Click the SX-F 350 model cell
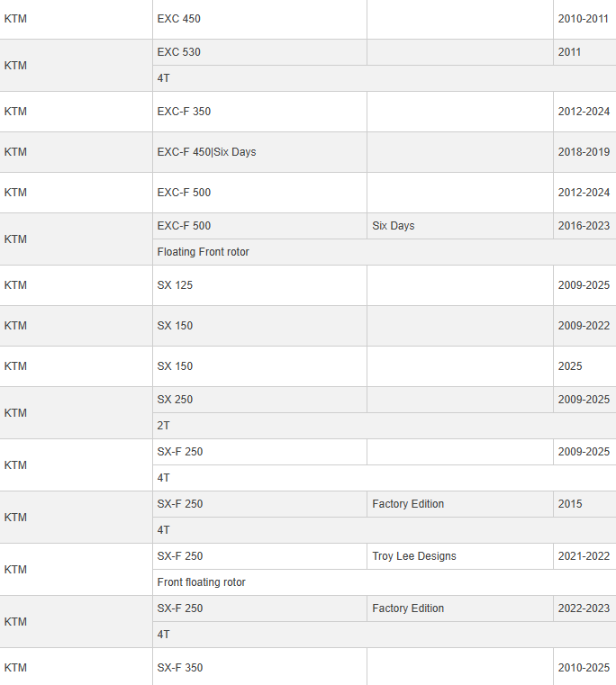The width and height of the screenshot is (616, 685). pyautogui.click(x=180, y=668)
